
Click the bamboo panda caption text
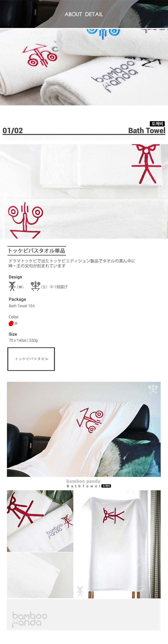(83, 481)
